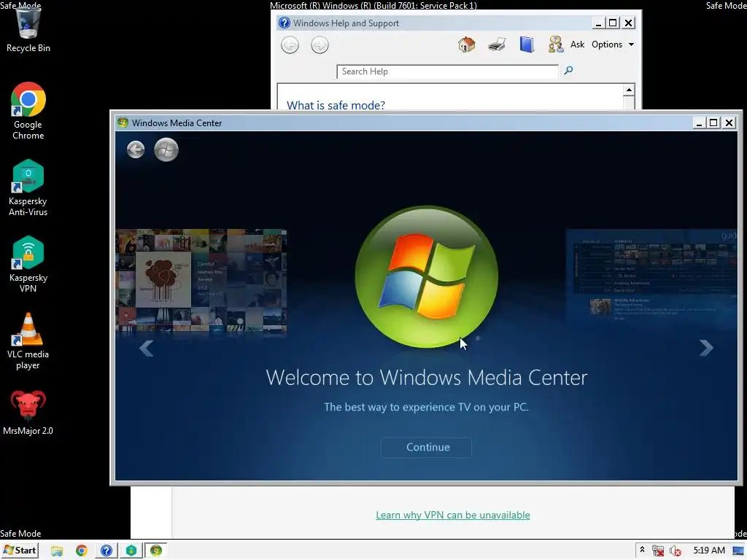Click Help and Support forward button
Screen dimensions: 747x560
point(320,45)
